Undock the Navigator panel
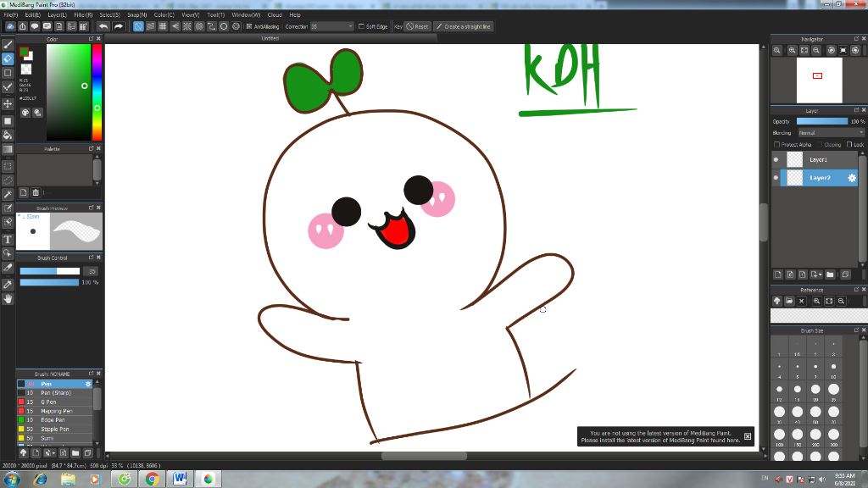 tap(856, 39)
